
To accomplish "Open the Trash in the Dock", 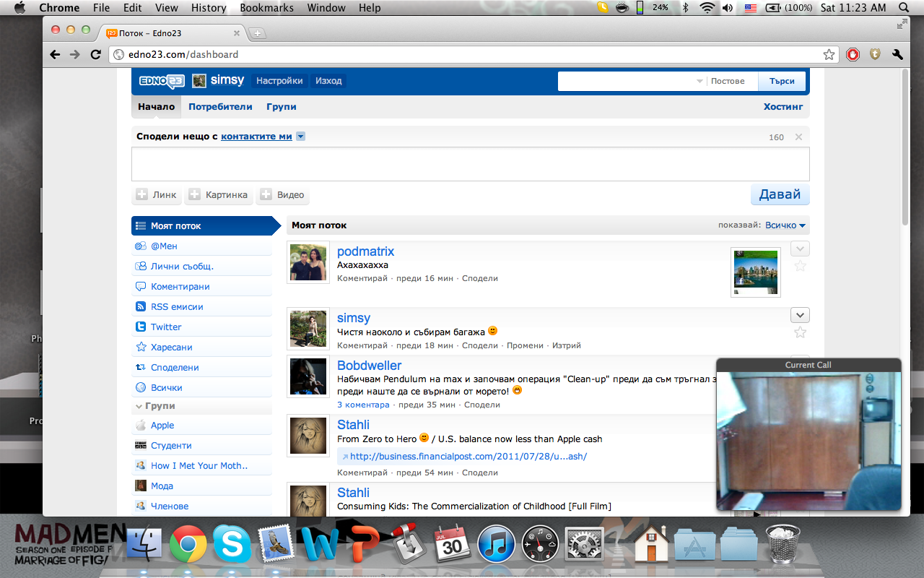I will pos(783,545).
